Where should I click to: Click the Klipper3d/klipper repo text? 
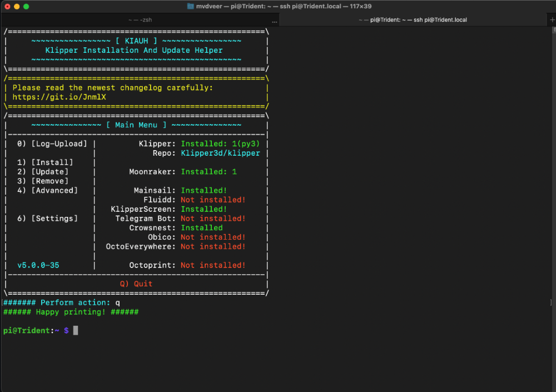pyautogui.click(x=220, y=153)
